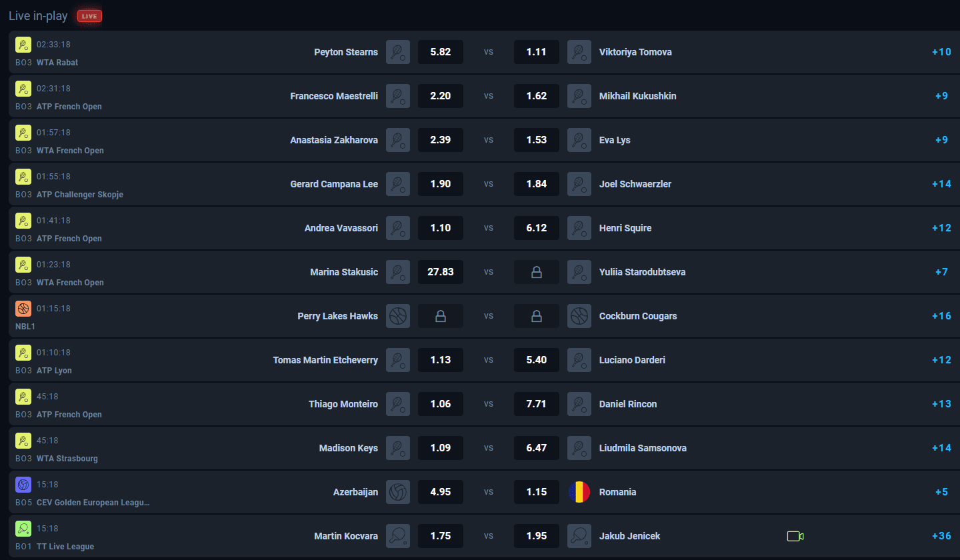960x560 pixels.
Task: Select odds 1.09 on Madison Keys
Action: pos(441,447)
